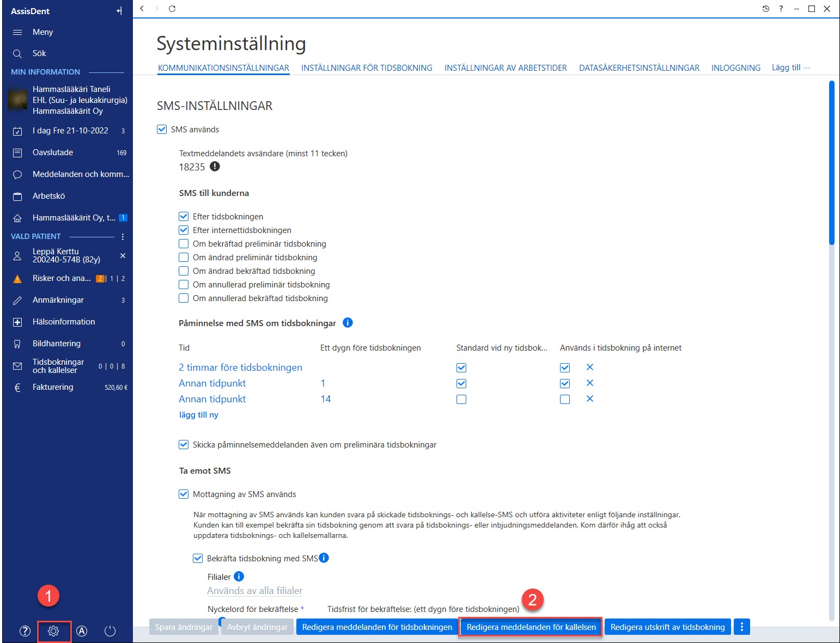Screen dimensions: 840x643
Task: Toggle Standard checkbox for Annan tidpunkt 14
Action: 461,400
